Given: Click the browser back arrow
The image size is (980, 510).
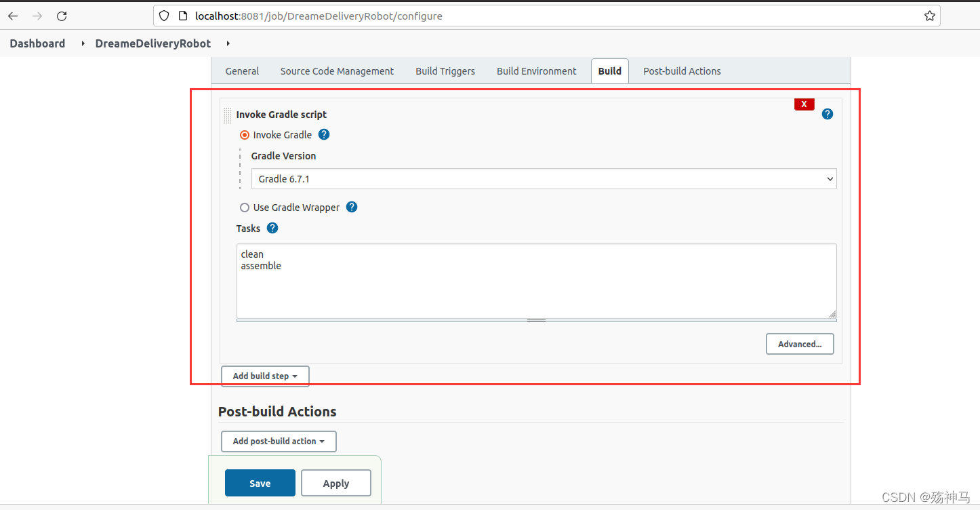Looking at the screenshot, I should (13, 16).
